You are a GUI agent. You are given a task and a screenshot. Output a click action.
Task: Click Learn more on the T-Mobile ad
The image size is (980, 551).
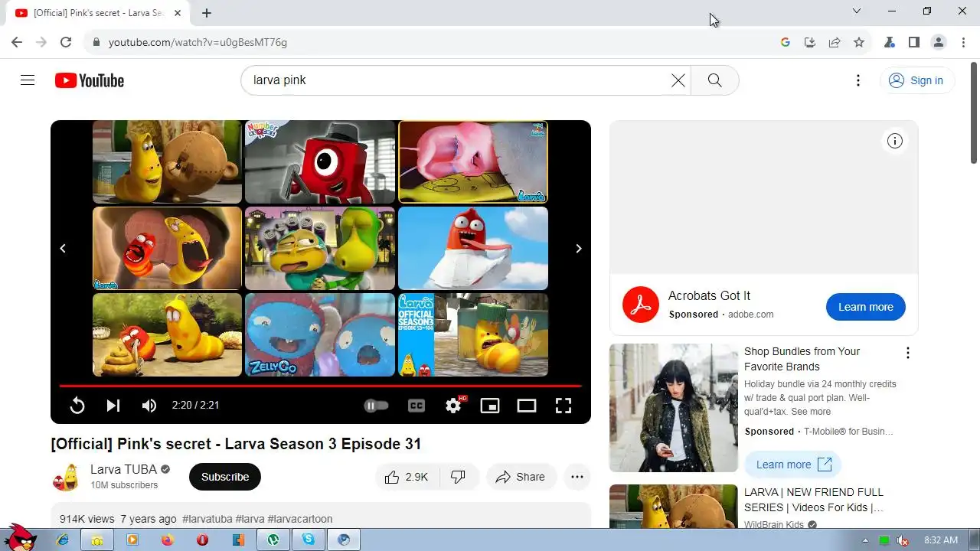(x=793, y=465)
